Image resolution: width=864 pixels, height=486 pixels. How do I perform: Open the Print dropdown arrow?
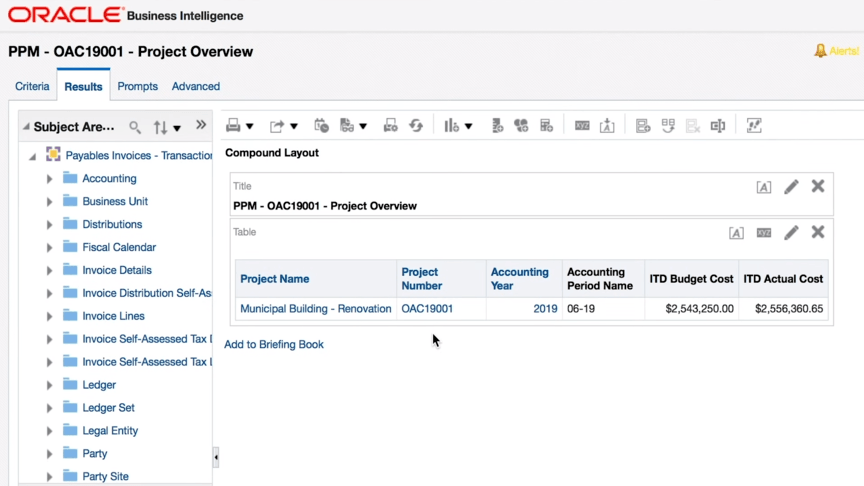[250, 126]
